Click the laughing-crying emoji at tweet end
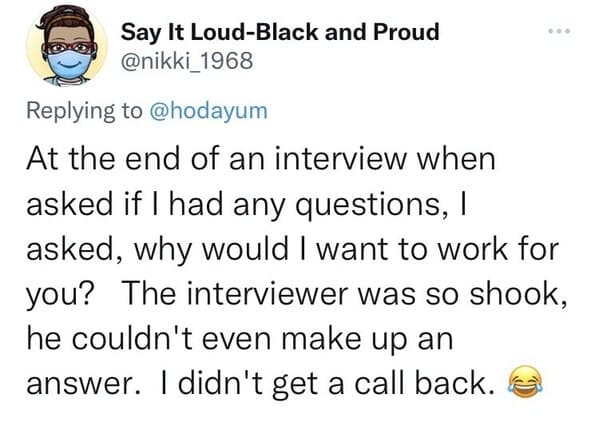Viewport: 599px width, 430px height. tap(525, 382)
